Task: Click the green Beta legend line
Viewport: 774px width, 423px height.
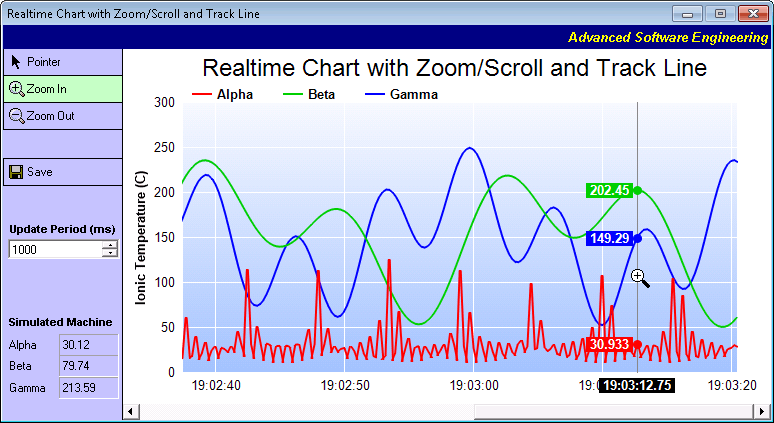Action: [x=293, y=94]
